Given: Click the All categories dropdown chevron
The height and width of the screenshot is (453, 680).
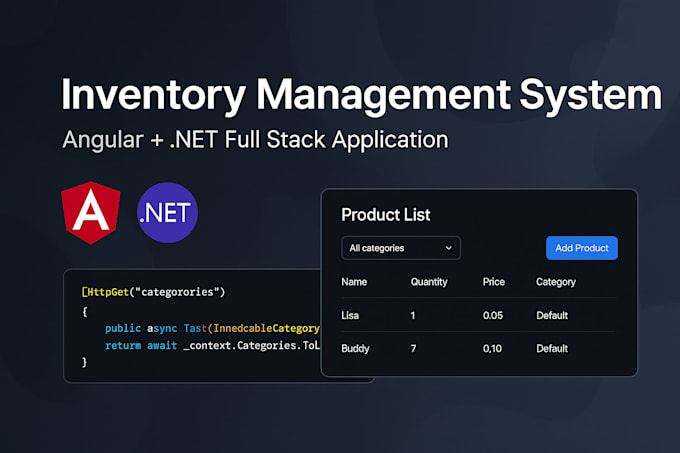Looking at the screenshot, I should point(448,248).
